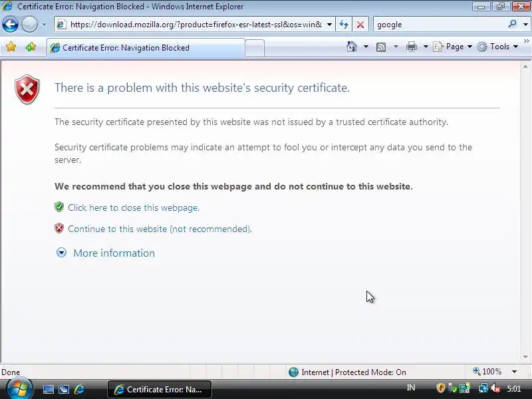Viewport: 532px width, 399px height.
Task: Go back with the Back arrow button
Action: [10, 25]
